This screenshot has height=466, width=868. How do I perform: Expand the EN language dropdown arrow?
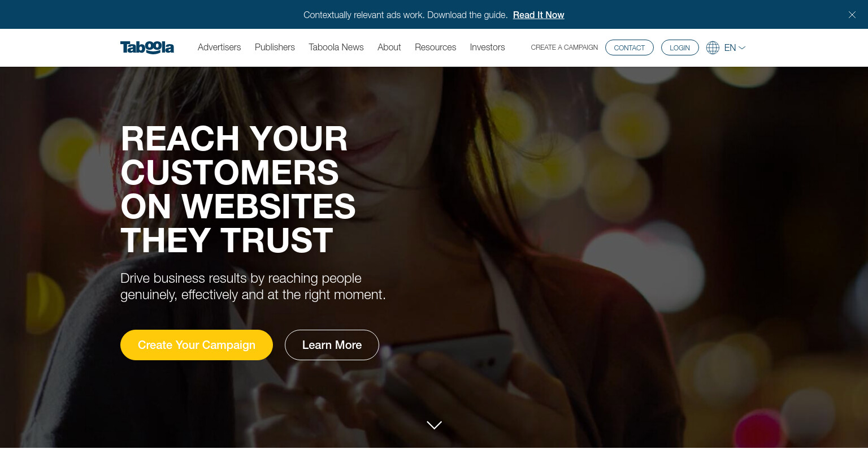tap(742, 48)
